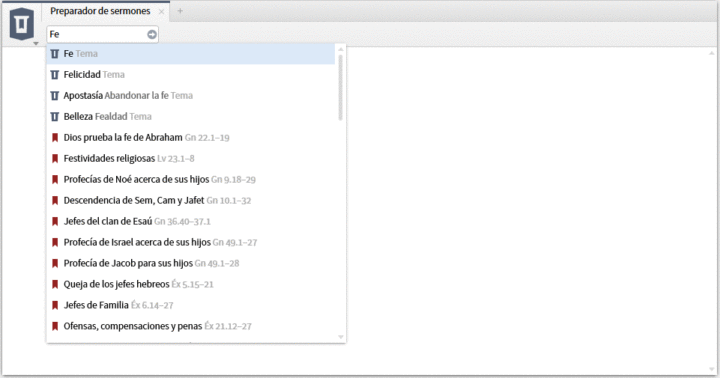Select Dios prueba la fe de Abraham

(x=191, y=137)
